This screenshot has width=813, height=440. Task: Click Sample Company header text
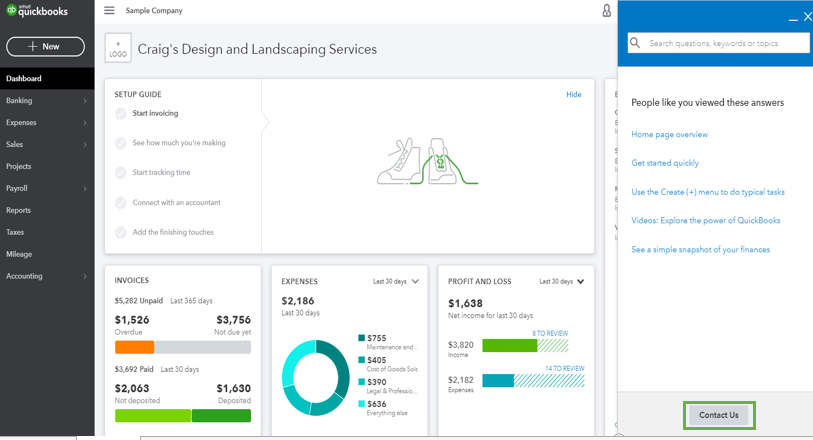tap(154, 10)
